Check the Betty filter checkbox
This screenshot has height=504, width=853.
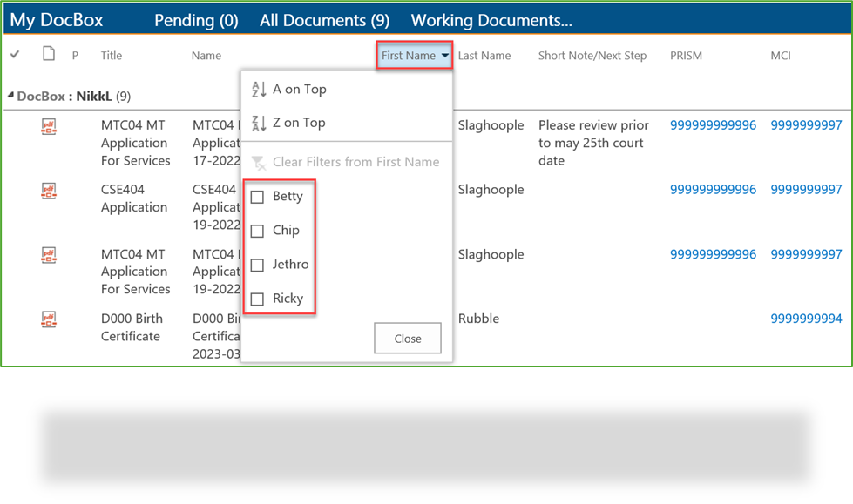click(258, 196)
